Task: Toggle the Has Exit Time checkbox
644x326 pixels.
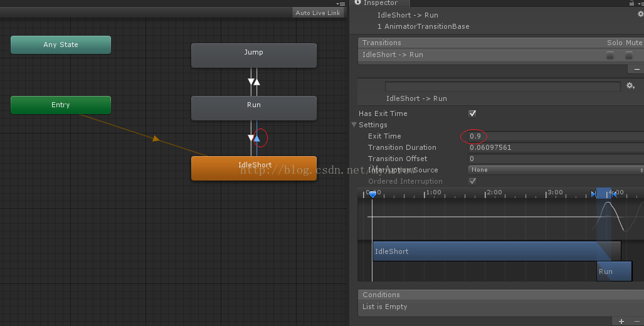Action: pos(472,113)
